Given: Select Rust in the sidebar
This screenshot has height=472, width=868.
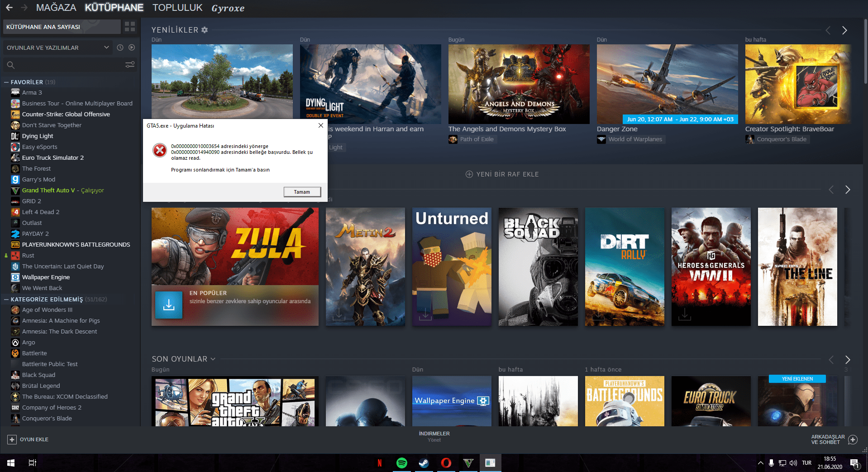Looking at the screenshot, I should coord(28,256).
